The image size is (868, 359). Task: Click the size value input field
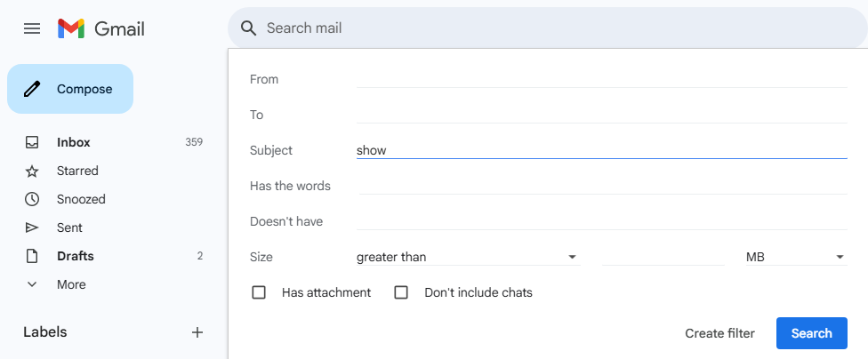coord(663,257)
